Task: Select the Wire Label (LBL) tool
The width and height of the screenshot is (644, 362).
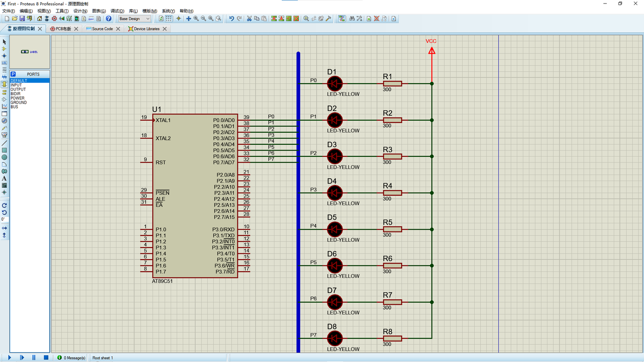Action: 4,63
